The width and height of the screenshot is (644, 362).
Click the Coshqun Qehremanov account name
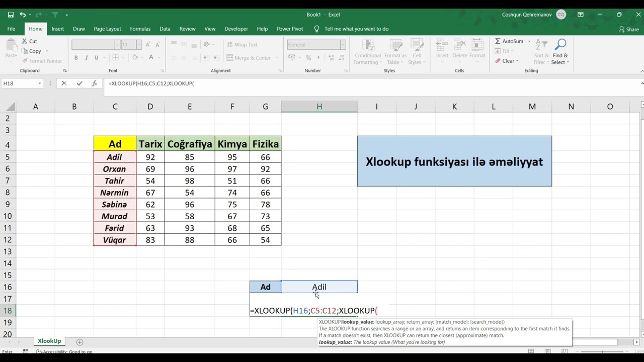coord(526,15)
